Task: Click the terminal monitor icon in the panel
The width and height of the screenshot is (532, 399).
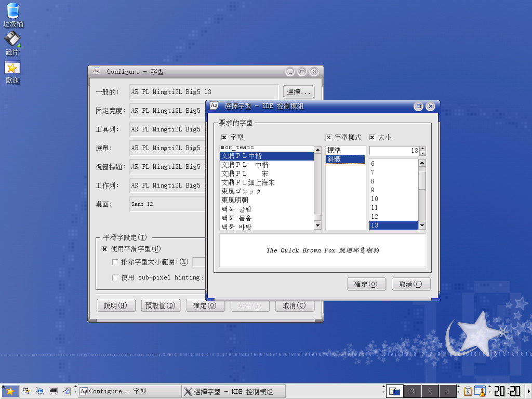Action: pos(53,391)
